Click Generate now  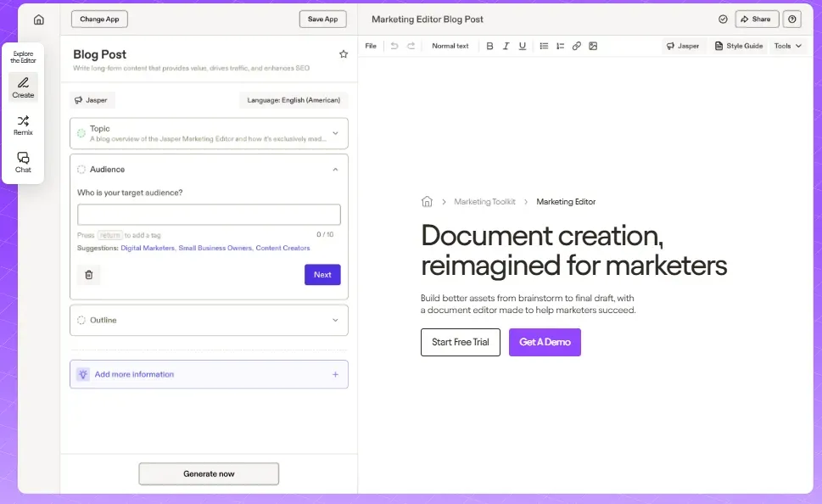point(209,474)
